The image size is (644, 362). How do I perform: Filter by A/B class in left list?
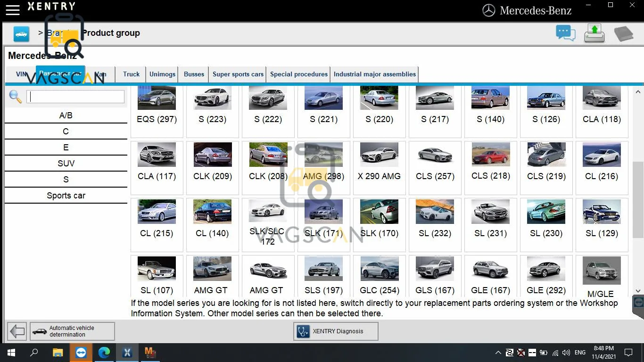(x=66, y=115)
